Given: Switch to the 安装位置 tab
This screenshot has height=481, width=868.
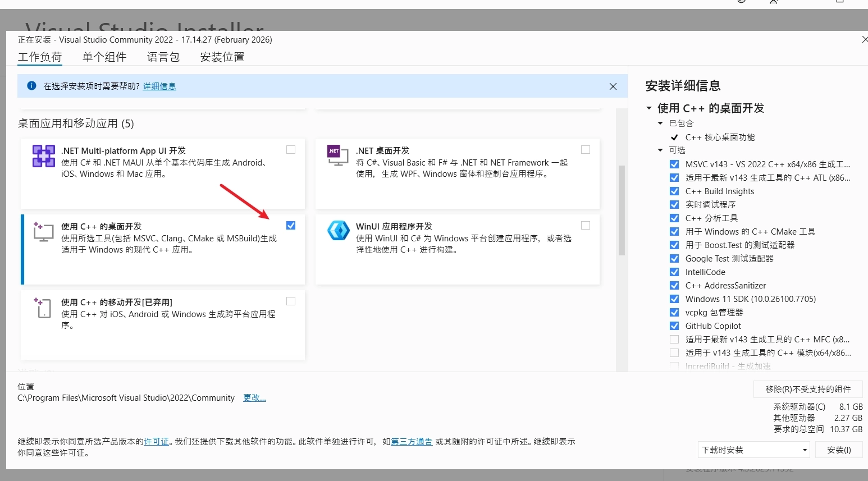Looking at the screenshot, I should pyautogui.click(x=222, y=57).
